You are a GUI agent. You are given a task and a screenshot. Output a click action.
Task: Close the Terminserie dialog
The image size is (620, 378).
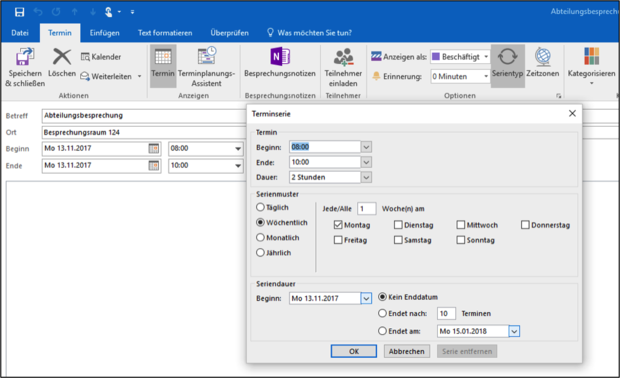coord(572,113)
